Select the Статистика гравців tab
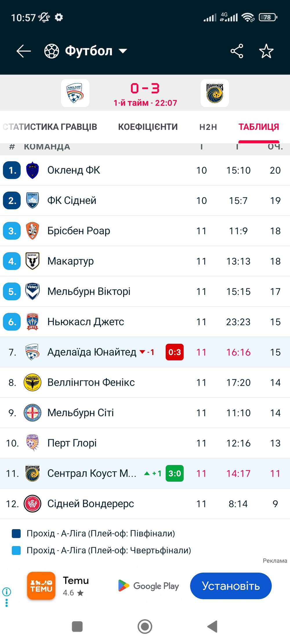Screen dimensions: 290x644 click(x=50, y=127)
